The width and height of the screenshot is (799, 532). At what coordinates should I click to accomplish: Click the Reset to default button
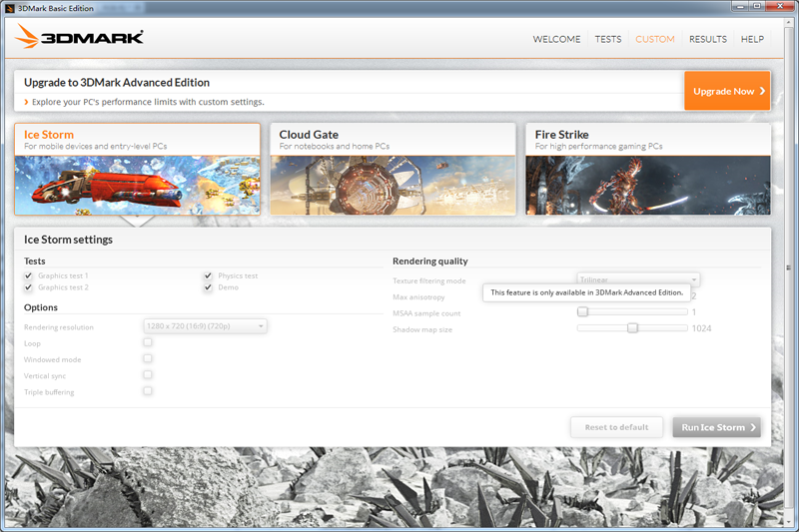616,427
